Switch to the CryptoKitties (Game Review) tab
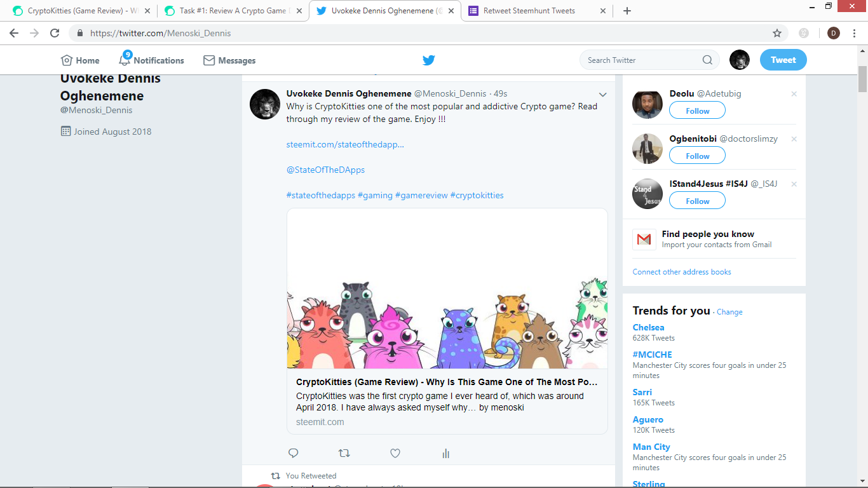Viewport: 868px width, 488px height. 80,11
